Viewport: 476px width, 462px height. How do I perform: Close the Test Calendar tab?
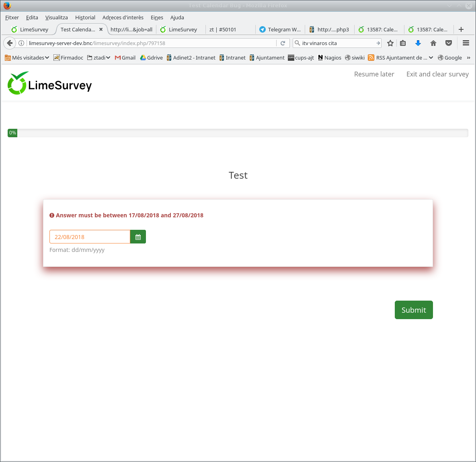101,29
